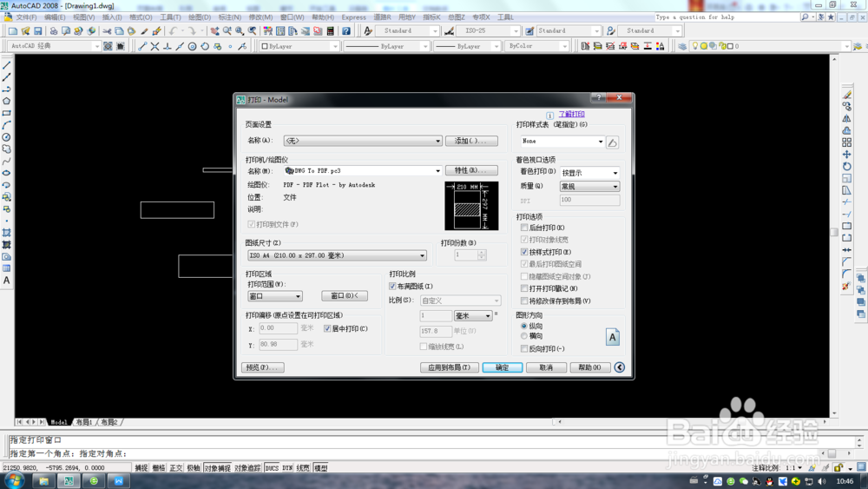This screenshot has height=489, width=868.
Task: Enable Plot upside-down checkbox
Action: (x=524, y=348)
